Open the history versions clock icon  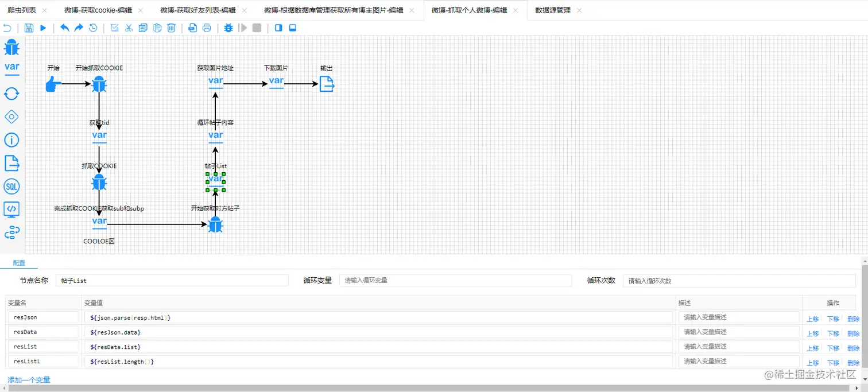coord(93,28)
